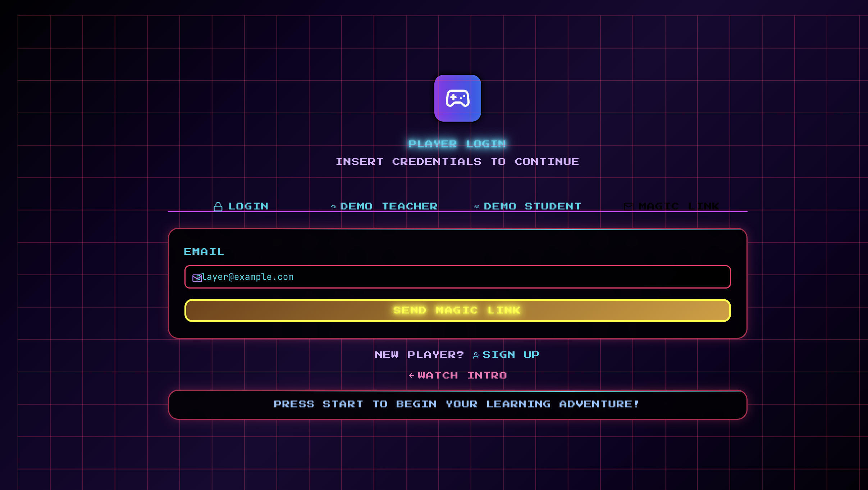Click the envelope icon on Magic Link tab
The width and height of the screenshot is (868, 490).
[628, 206]
